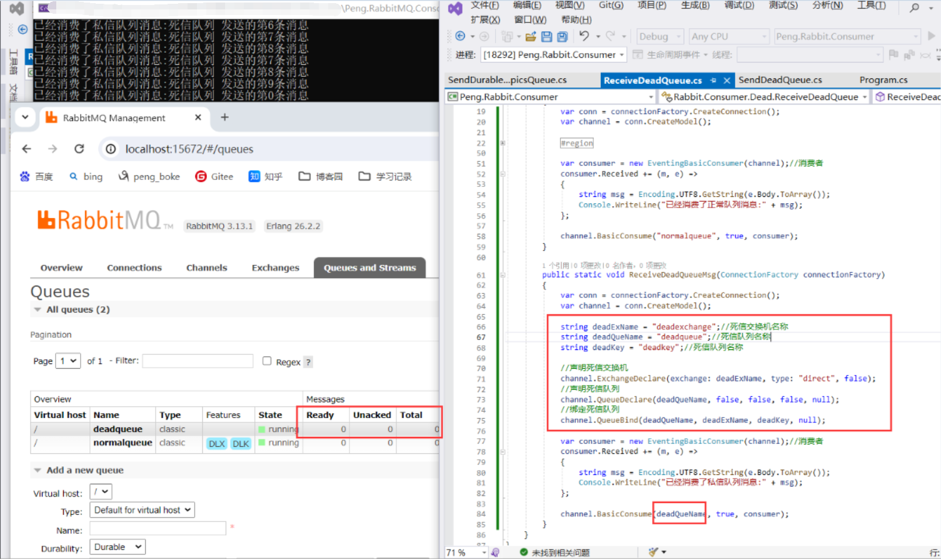The width and height of the screenshot is (941, 560).
Task: Pin the ReceiveDeadQueue.cs tab
Action: pos(713,80)
